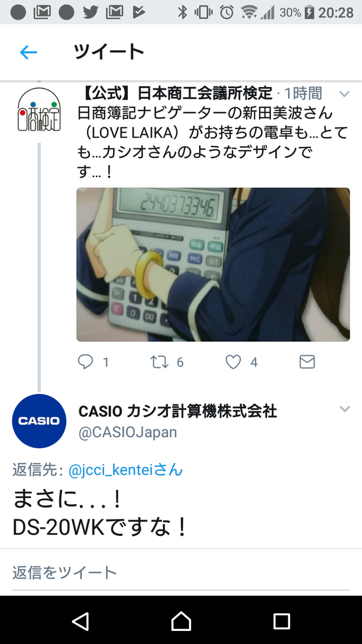Open the 日商検定 profile avatar
Viewport: 362px width, 644px height.
pyautogui.click(x=40, y=110)
